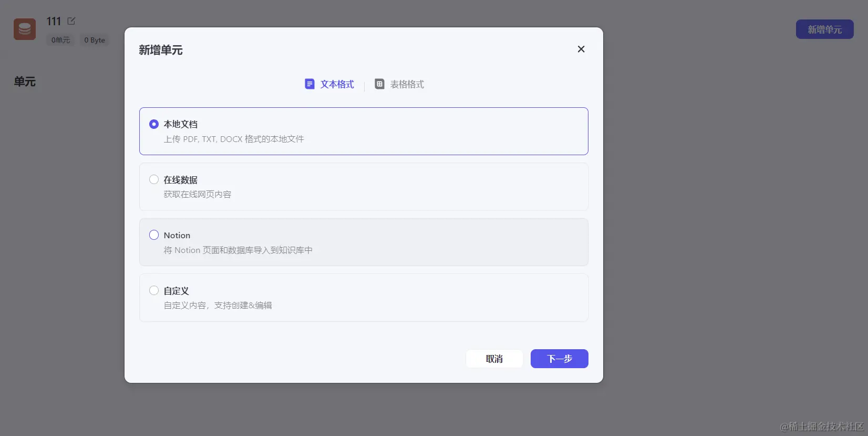This screenshot has height=436, width=868.
Task: Click description 将 Notion 页面和数据库导入到知识库中
Action: (x=238, y=250)
